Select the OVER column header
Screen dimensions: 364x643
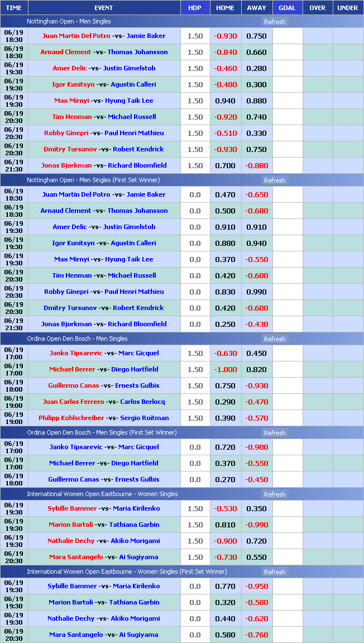point(317,8)
